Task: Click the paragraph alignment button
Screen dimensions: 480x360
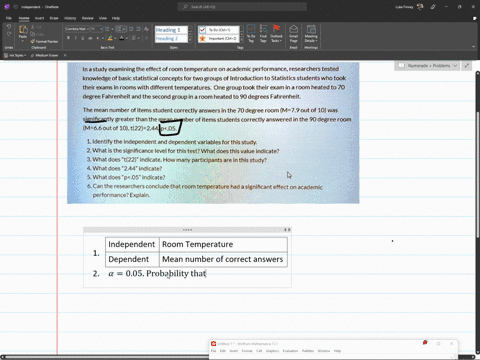Action: click(x=134, y=38)
